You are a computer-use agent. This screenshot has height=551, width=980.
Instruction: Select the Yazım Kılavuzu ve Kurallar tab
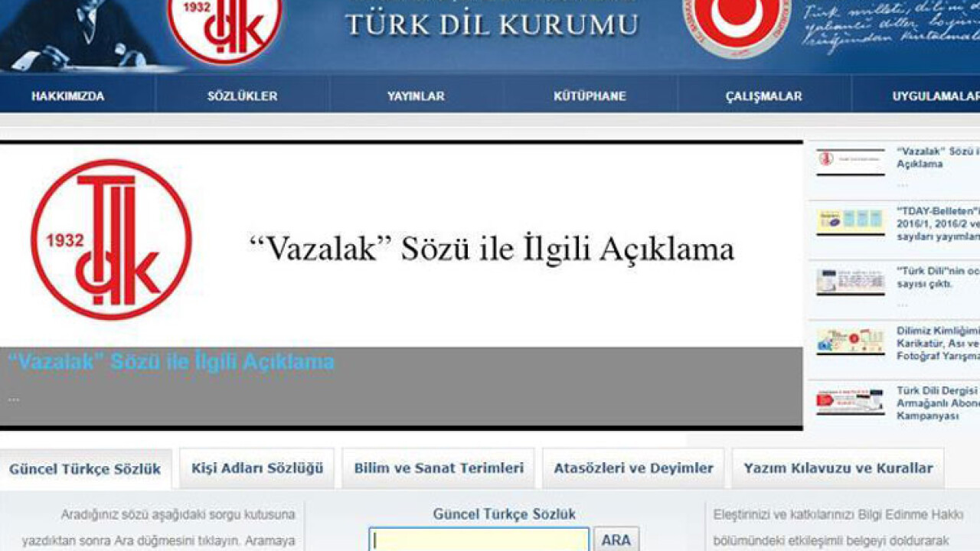tap(838, 468)
